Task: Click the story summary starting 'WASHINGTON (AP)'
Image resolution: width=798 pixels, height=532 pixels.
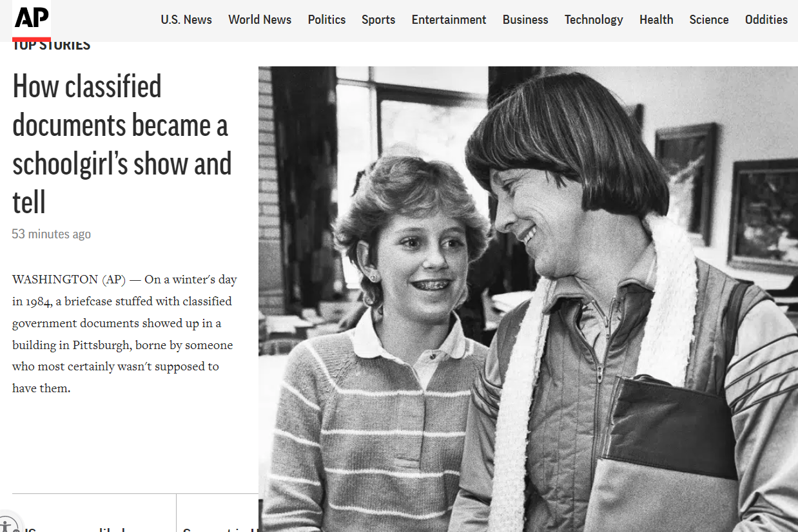Action: pyautogui.click(x=124, y=334)
